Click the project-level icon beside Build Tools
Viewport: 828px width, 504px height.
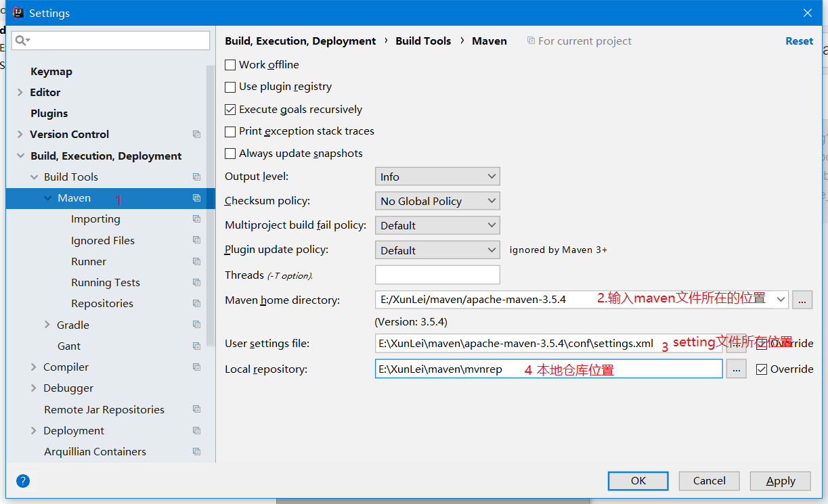click(x=196, y=177)
